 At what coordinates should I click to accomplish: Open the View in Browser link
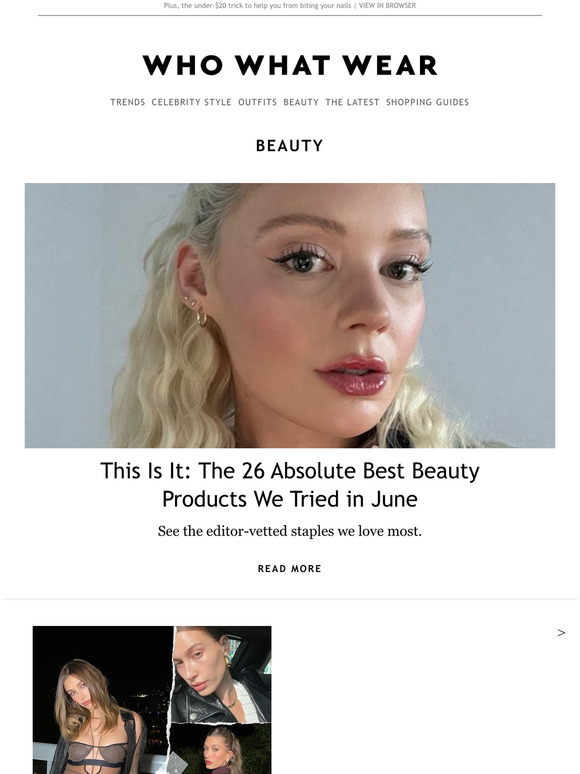[387, 5]
